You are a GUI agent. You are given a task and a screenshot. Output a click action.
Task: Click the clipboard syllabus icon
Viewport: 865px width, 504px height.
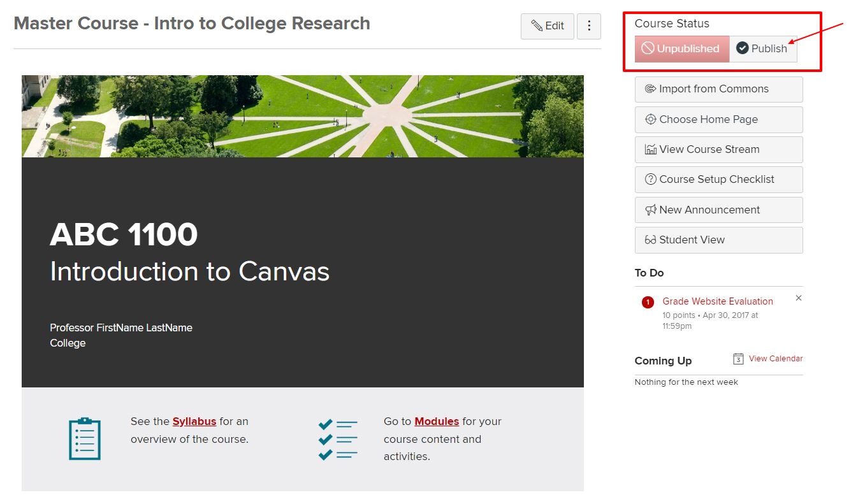click(85, 438)
